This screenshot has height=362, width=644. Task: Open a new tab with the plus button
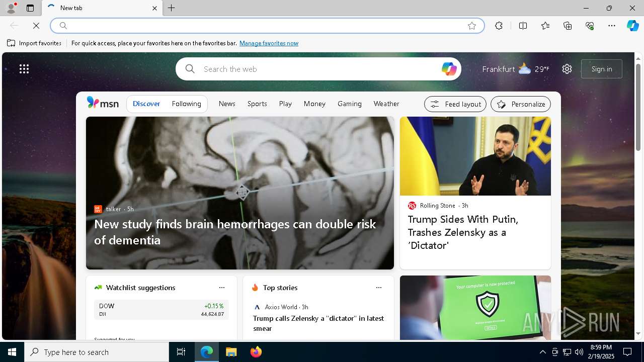172,8
